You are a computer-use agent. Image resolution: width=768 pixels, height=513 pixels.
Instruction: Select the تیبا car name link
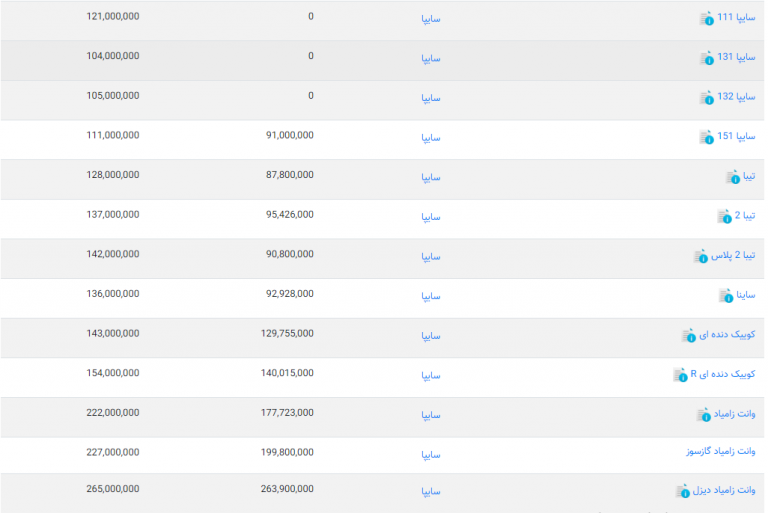[749, 176]
